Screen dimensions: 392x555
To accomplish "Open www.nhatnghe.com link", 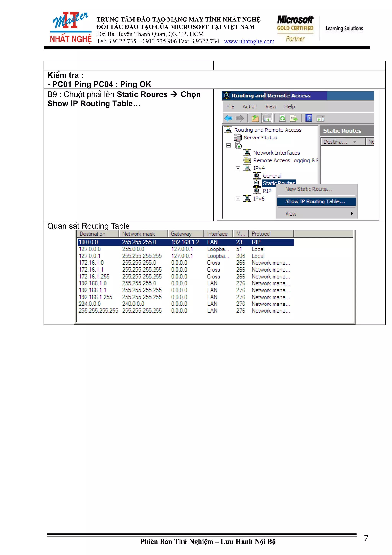I will (x=249, y=41).
